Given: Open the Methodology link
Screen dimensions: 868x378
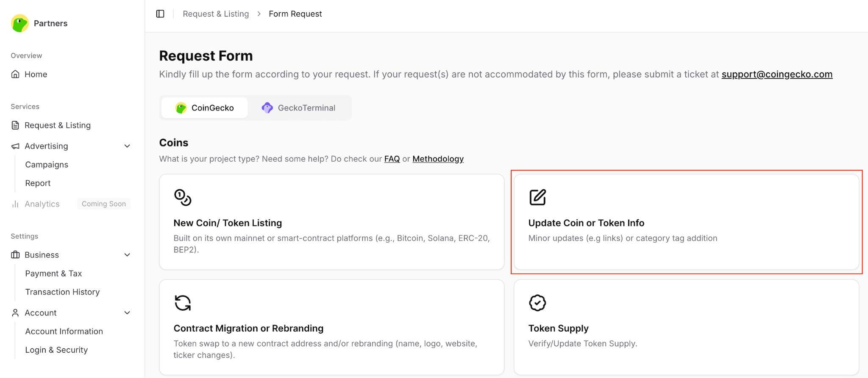Looking at the screenshot, I should [438, 159].
